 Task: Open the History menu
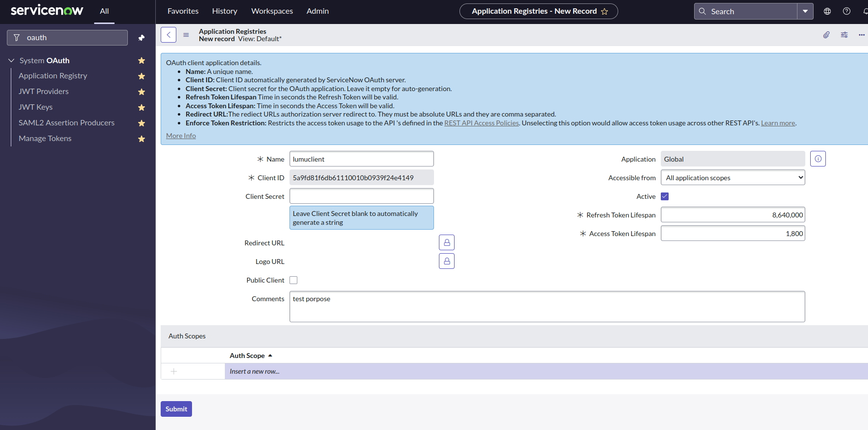(224, 11)
